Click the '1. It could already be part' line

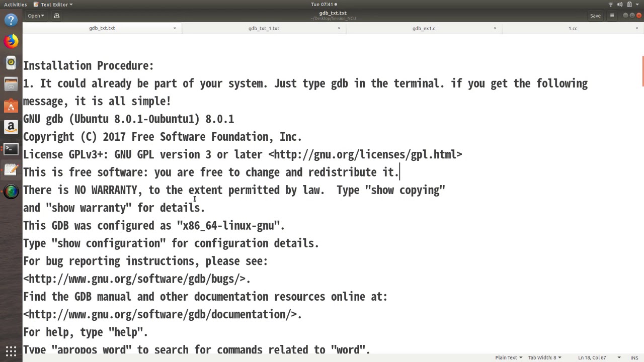click(305, 83)
